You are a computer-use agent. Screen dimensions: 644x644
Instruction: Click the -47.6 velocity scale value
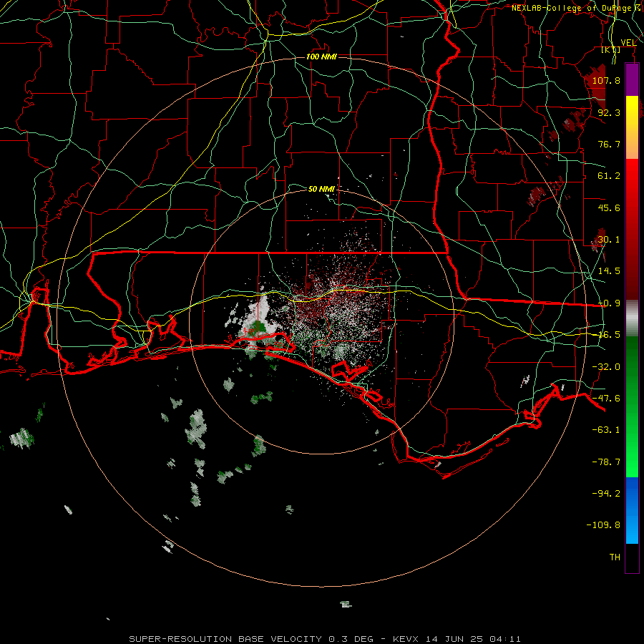606,398
